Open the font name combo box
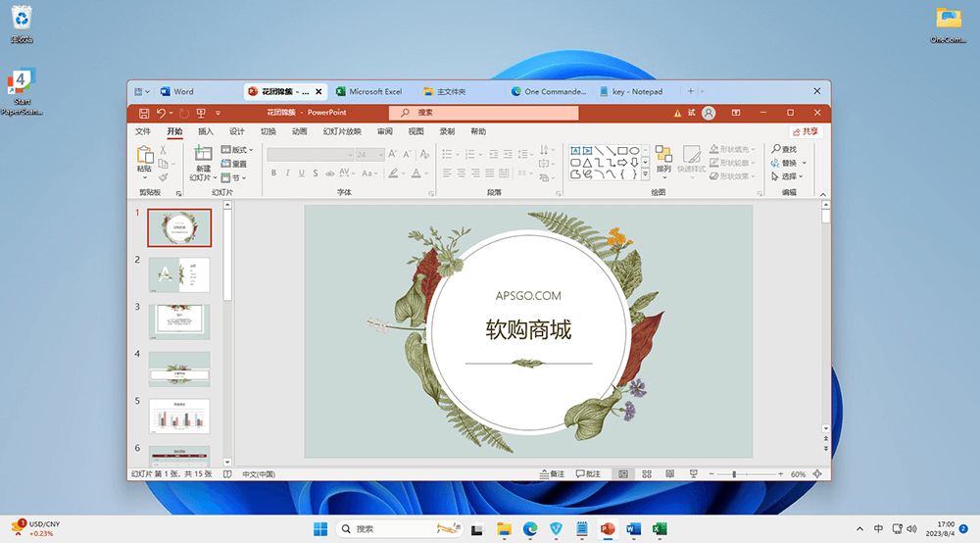This screenshot has width=980, height=543. (x=311, y=154)
